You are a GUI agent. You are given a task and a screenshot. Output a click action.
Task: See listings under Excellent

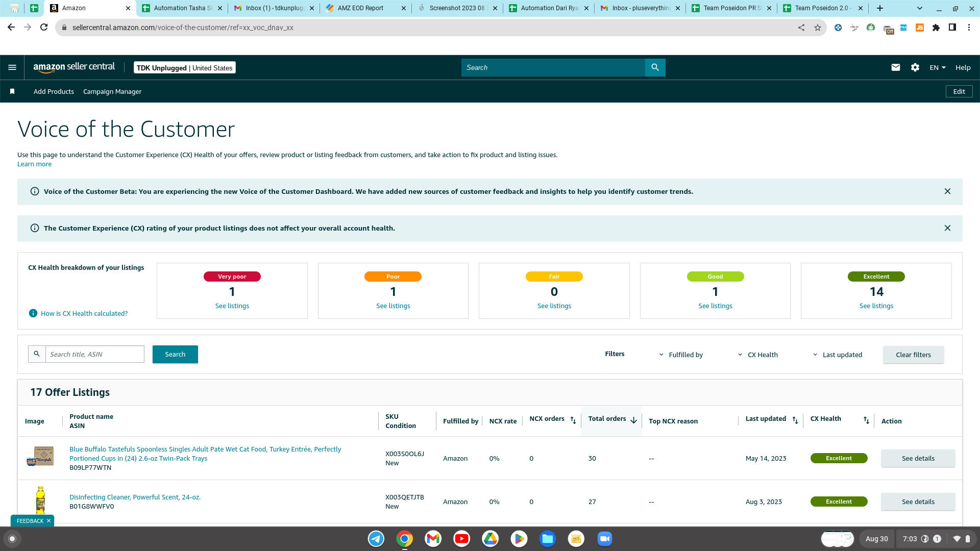[x=876, y=306]
